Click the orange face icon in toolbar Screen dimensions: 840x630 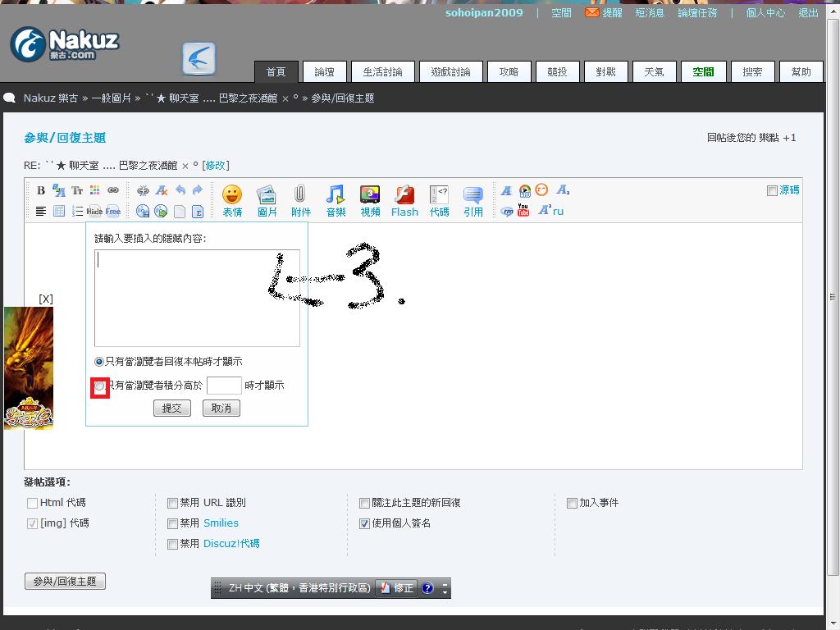[541, 189]
